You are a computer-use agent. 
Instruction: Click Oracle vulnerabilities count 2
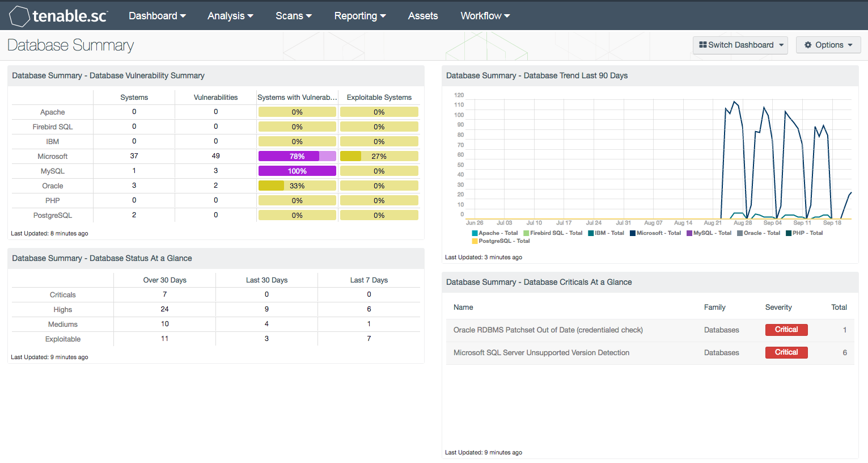[216, 186]
